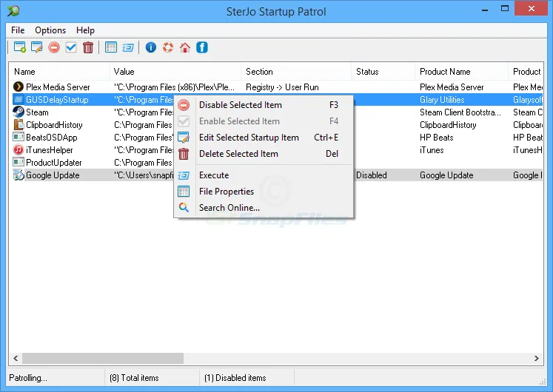Click the red Disable item toolbar icon
Screen dimensions: 553x392
coord(54,47)
